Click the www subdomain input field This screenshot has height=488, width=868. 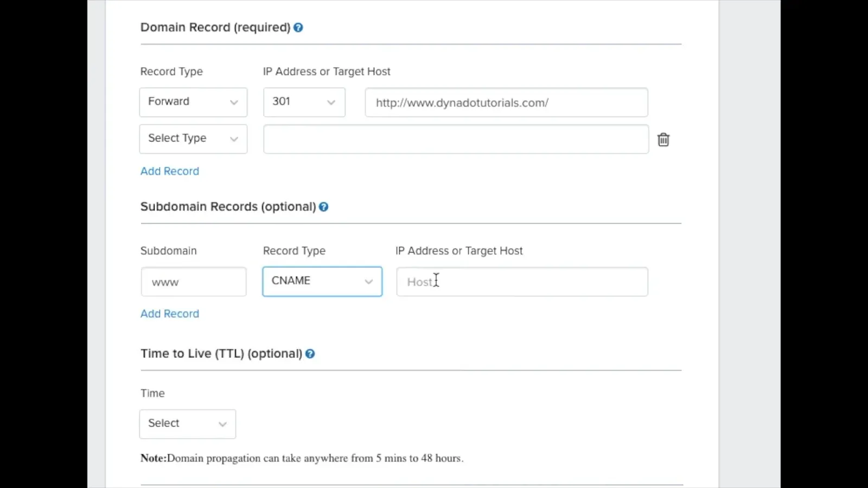tap(194, 281)
